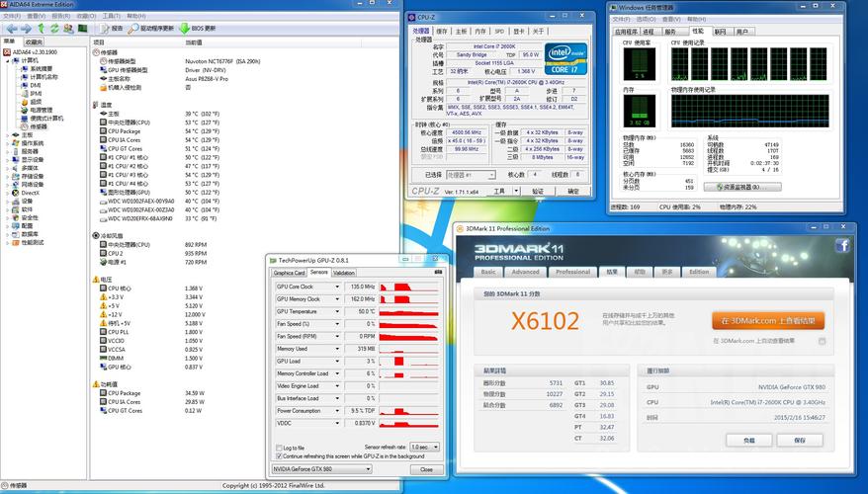Click the AIDA64 refresh icon
The image size is (868, 494).
[54, 29]
